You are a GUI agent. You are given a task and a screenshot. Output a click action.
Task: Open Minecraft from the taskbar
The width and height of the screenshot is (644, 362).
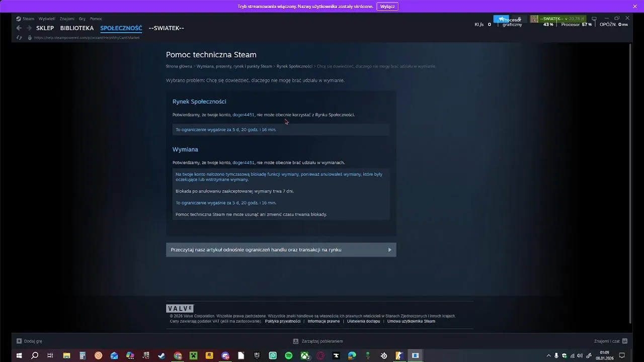(193, 355)
